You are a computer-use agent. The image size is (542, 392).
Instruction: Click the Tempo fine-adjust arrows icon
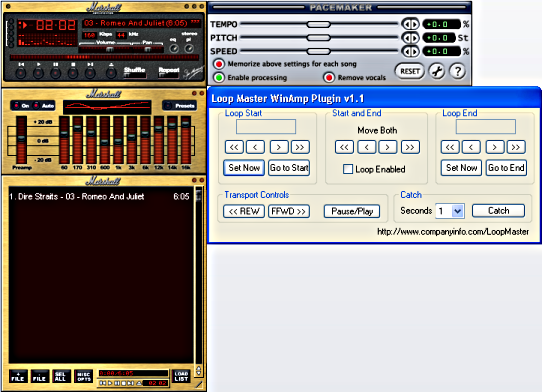410,24
